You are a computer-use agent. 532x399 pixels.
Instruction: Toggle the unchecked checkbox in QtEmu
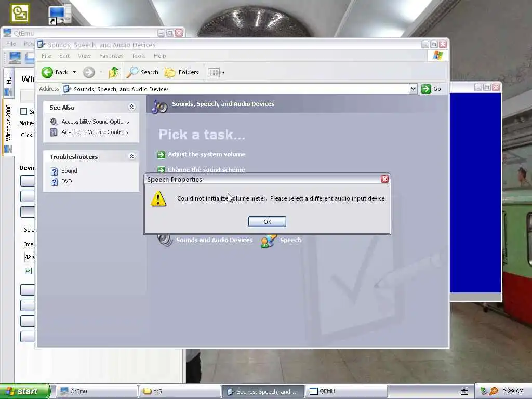23,111
